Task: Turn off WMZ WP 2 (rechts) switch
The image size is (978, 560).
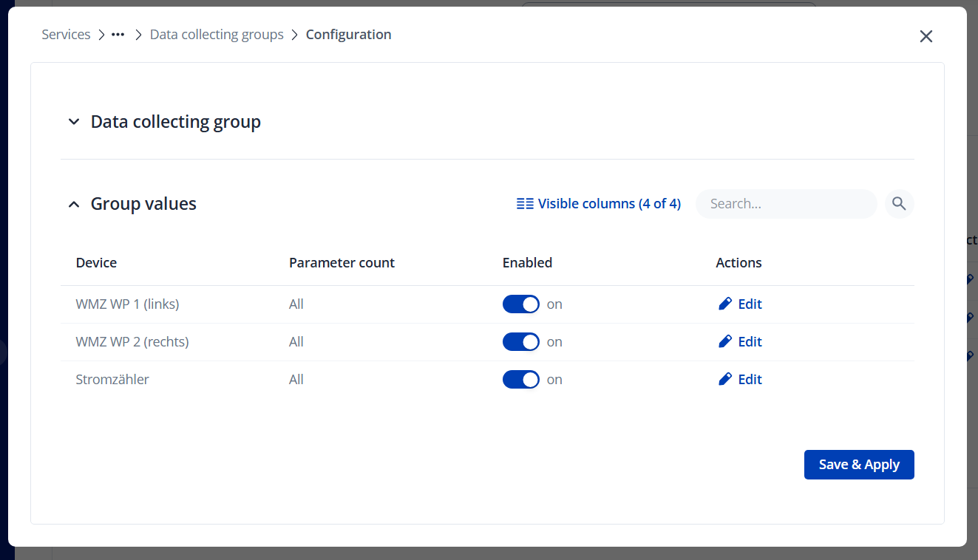Action: (521, 342)
